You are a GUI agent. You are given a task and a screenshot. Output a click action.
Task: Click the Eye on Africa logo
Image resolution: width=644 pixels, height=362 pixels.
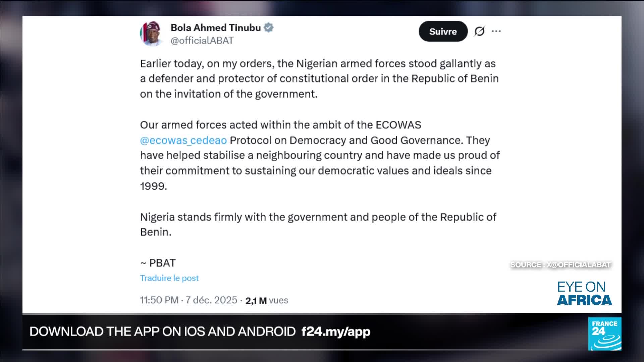click(x=584, y=293)
